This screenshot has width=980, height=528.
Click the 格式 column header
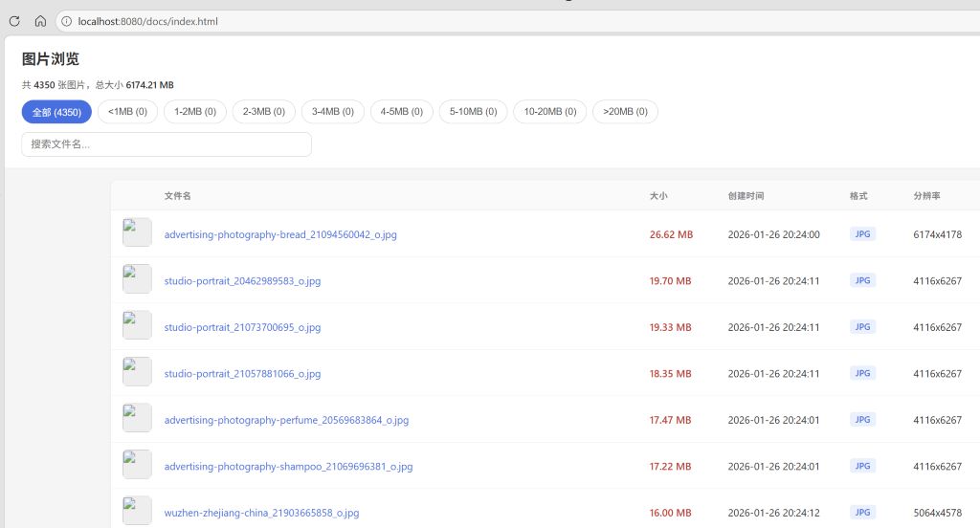tap(858, 195)
